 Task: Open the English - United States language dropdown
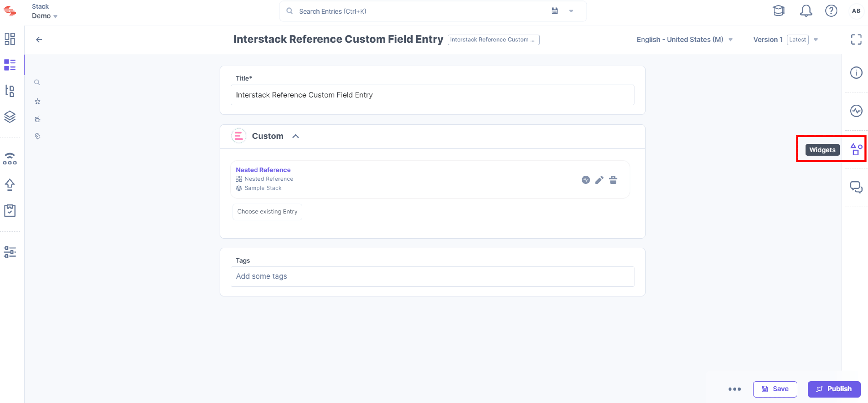click(x=684, y=39)
